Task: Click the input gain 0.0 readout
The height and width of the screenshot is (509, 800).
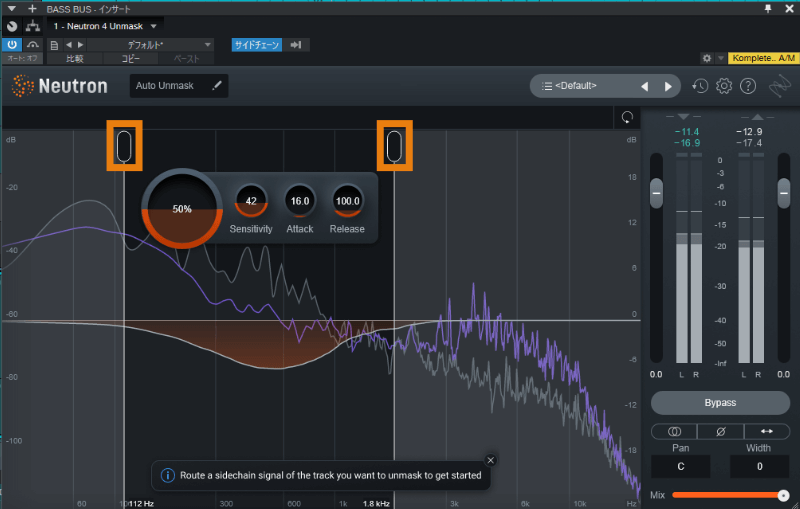Action: (x=656, y=374)
